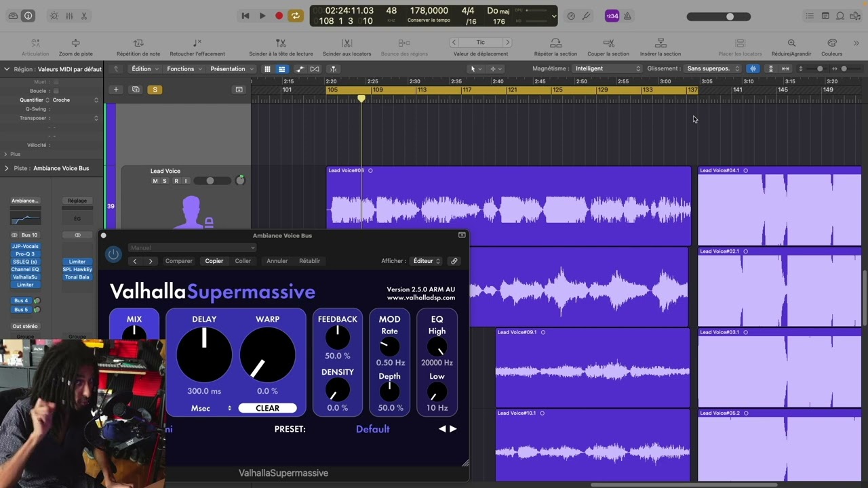Click Retoucher l'effacement toolbar icon
Image resolution: width=868 pixels, height=488 pixels.
point(197,43)
